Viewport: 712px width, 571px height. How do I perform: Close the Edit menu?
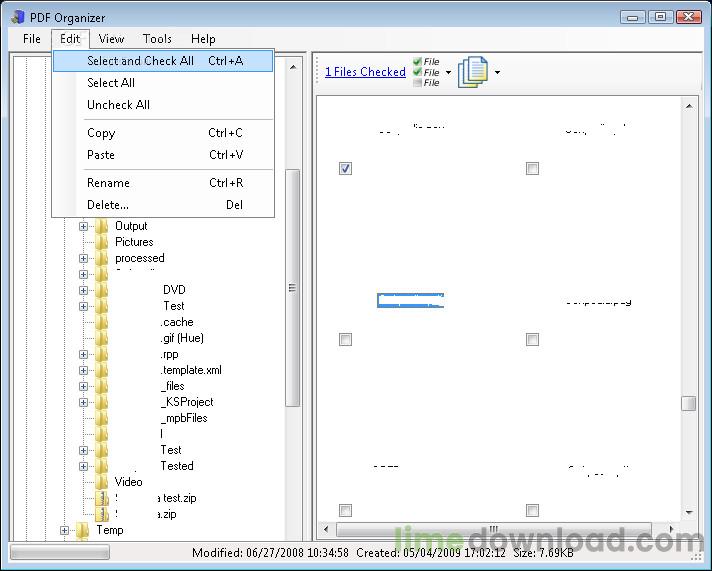[70, 39]
